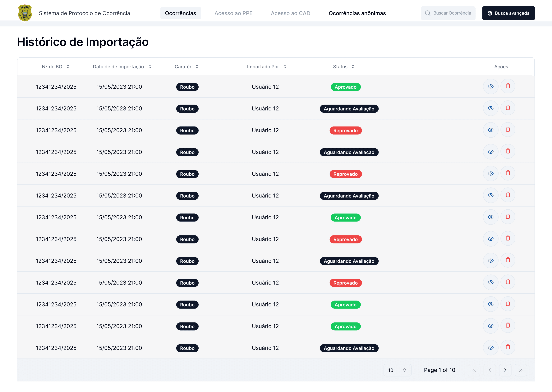Image resolution: width=552 pixels, height=392 pixels.
Task: Open the Acesso ao CAD tab
Action: point(290,13)
